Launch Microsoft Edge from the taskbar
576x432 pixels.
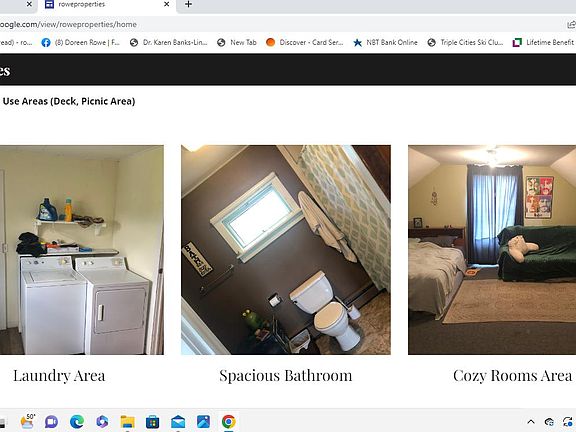[x=77, y=421]
